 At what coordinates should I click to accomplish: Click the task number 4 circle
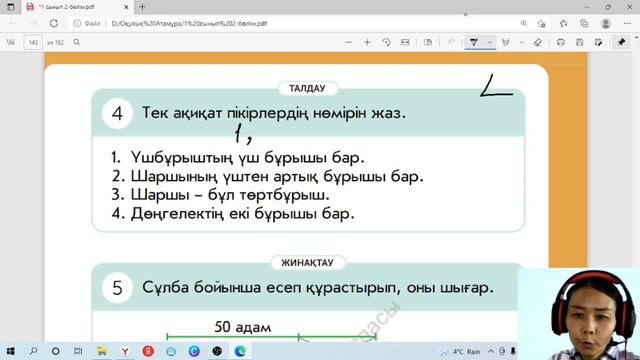(x=118, y=113)
